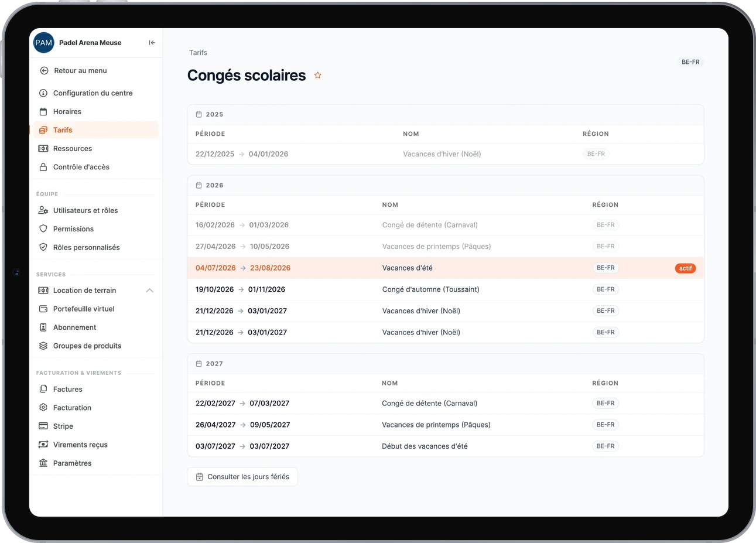Click the bank icon beside Paramètres
Image resolution: width=756 pixels, height=543 pixels.
(43, 463)
